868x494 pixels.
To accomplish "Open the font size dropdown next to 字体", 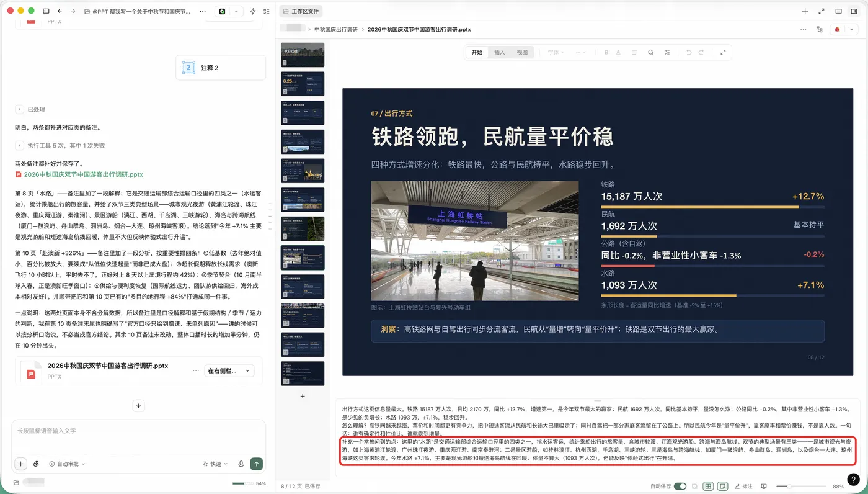I will (x=581, y=53).
